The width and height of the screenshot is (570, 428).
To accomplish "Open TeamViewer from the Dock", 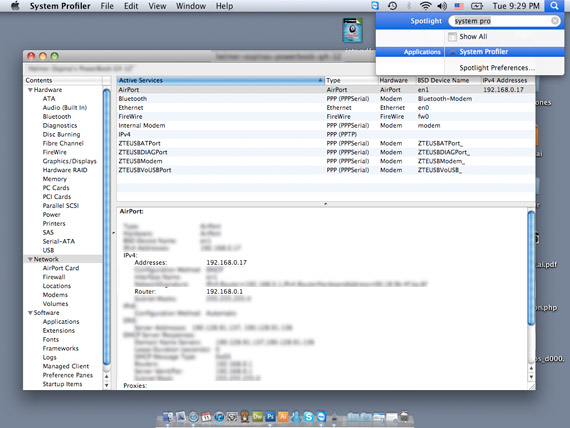I will [321, 416].
